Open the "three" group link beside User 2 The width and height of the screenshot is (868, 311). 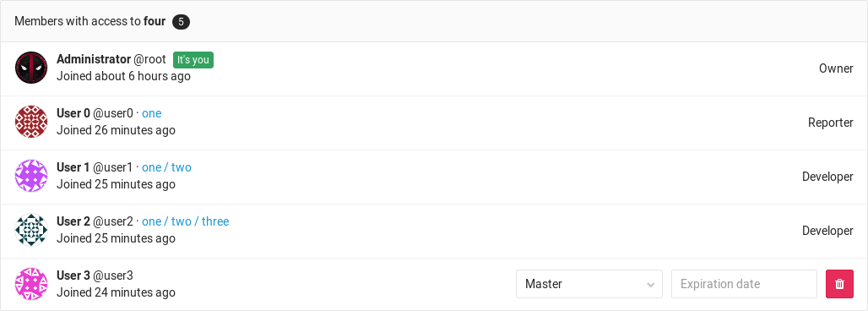[x=215, y=221]
